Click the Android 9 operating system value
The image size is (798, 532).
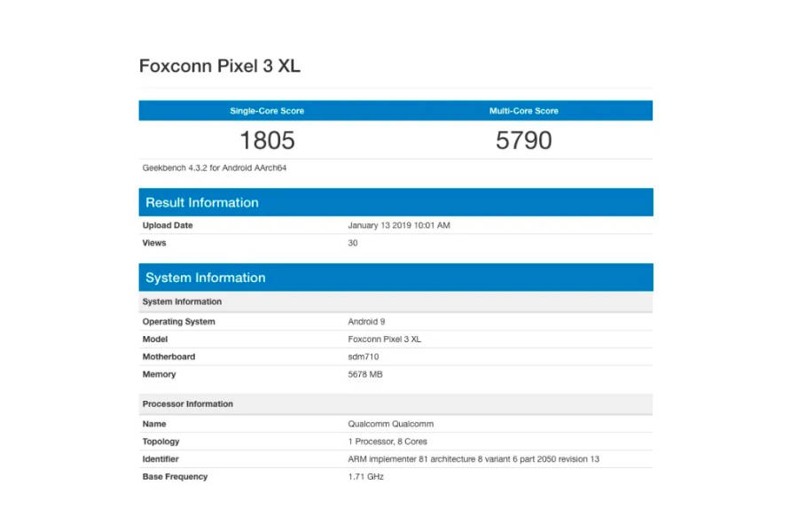(366, 322)
